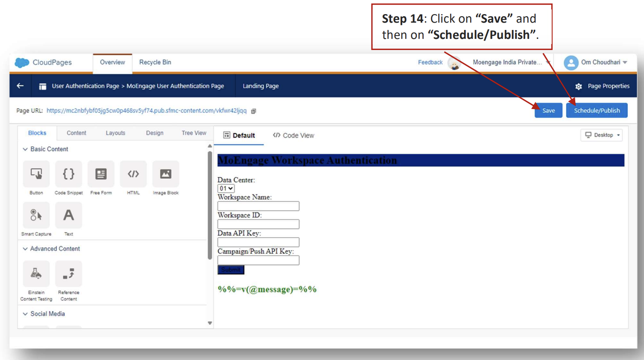Click the Submit button in the form
This screenshot has height=360, width=644.
(231, 270)
